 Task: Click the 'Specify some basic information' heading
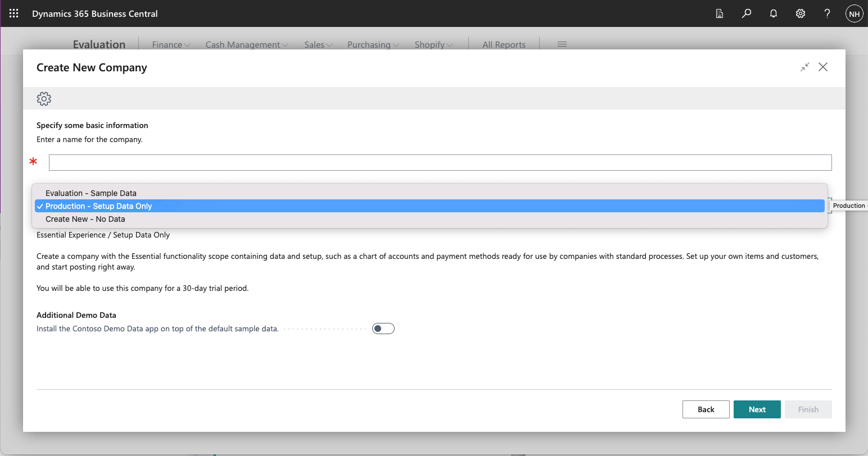(x=92, y=125)
